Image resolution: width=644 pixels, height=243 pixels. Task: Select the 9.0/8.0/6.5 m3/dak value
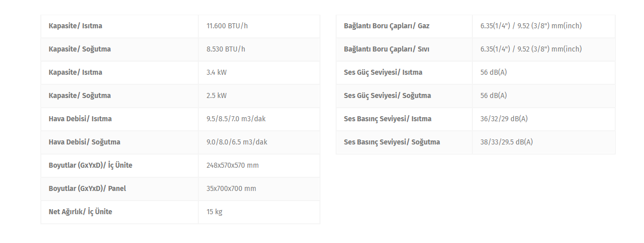[237, 142]
